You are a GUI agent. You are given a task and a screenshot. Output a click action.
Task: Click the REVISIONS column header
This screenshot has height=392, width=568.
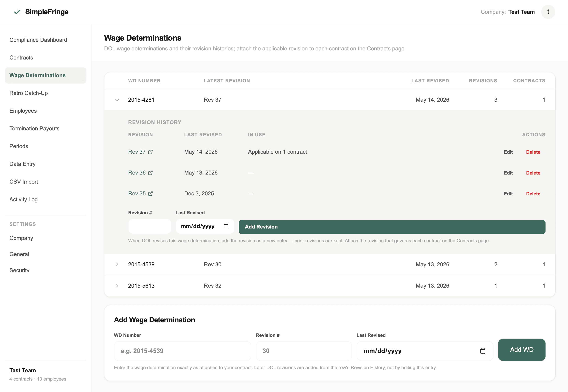point(483,81)
